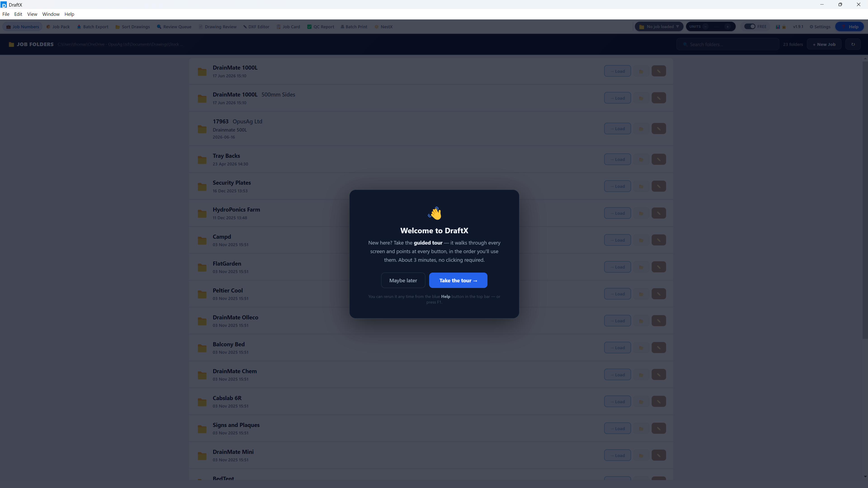Open the Help menu in menu bar
868x488 pixels.
click(69, 14)
